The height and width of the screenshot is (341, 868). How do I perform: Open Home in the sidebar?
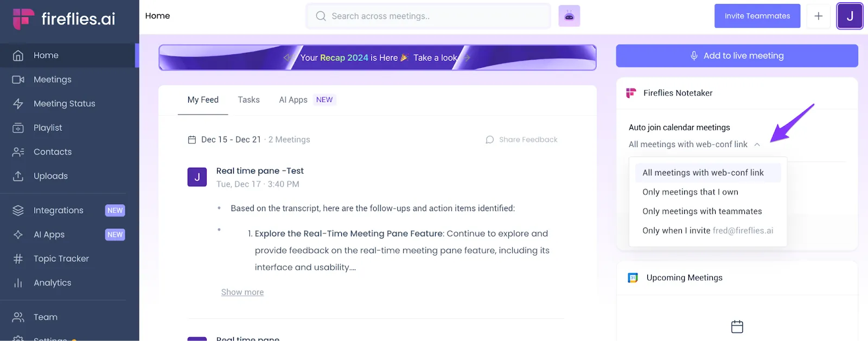[x=68, y=55]
